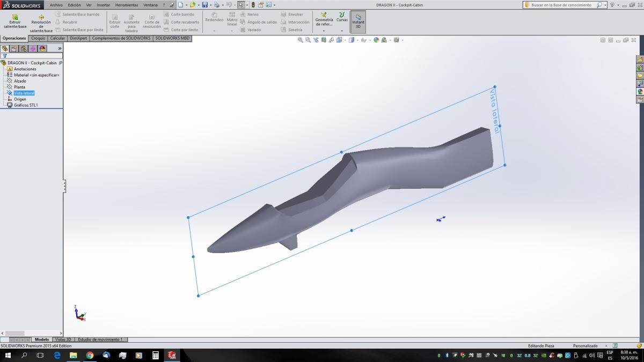Open Appearances task pane color icon
644x362 pixels.
coord(640,92)
